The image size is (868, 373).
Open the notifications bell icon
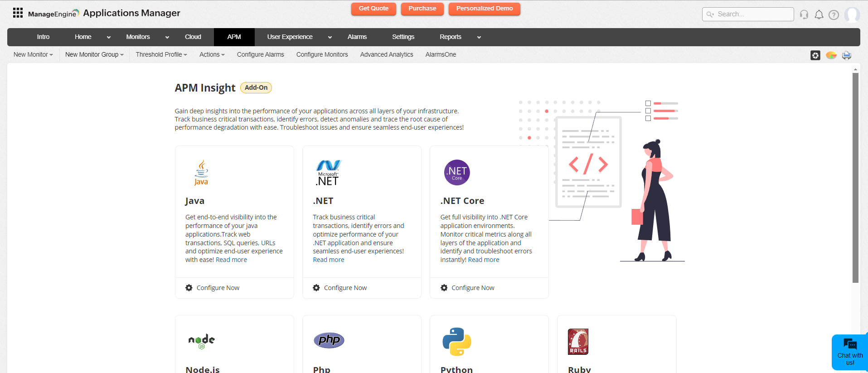pos(819,15)
